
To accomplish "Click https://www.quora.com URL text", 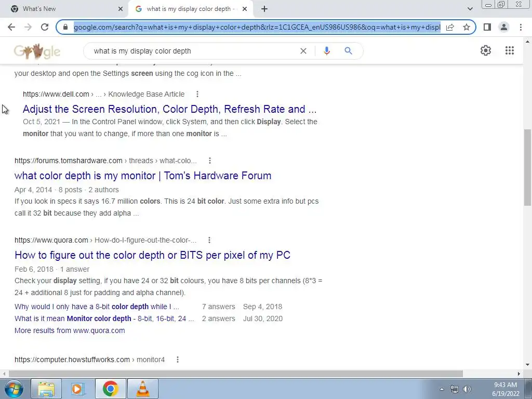I will [x=51, y=240].
